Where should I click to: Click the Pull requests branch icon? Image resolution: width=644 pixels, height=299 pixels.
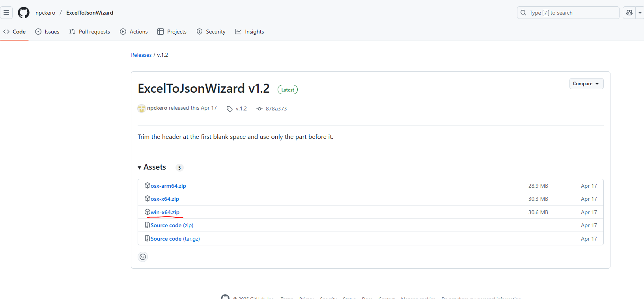[72, 32]
